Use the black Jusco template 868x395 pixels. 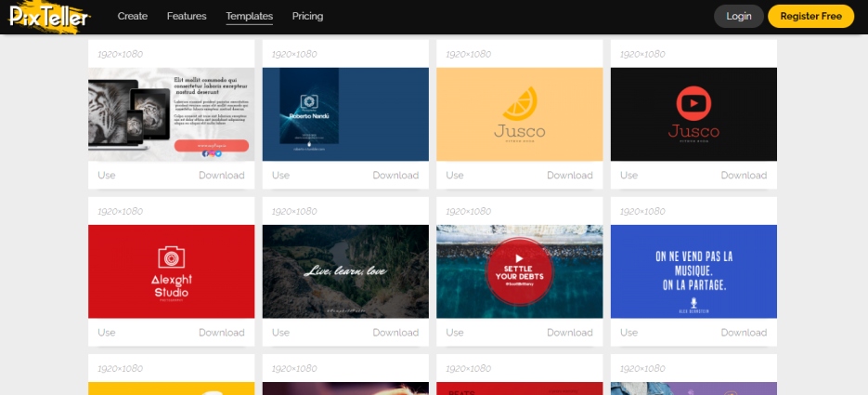coord(628,175)
